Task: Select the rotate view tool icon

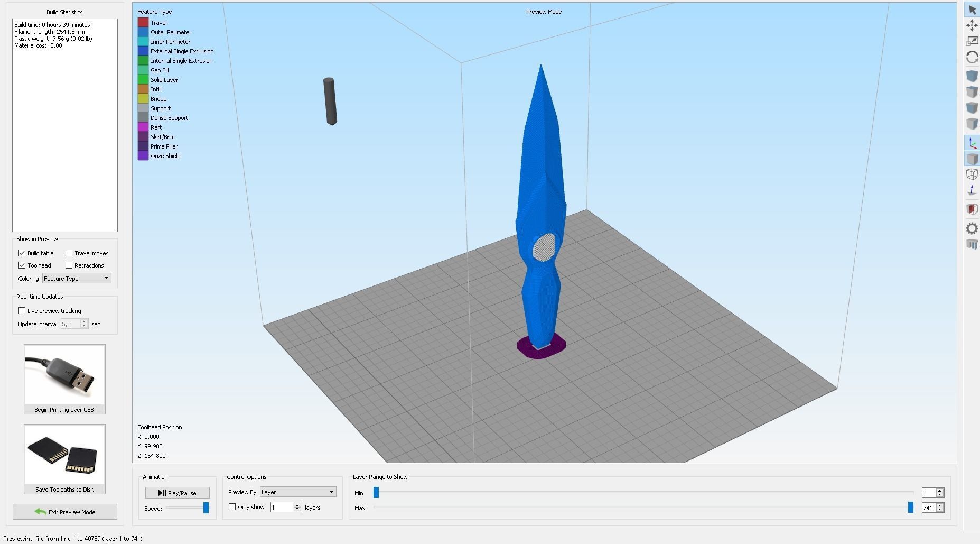Action: [x=972, y=57]
